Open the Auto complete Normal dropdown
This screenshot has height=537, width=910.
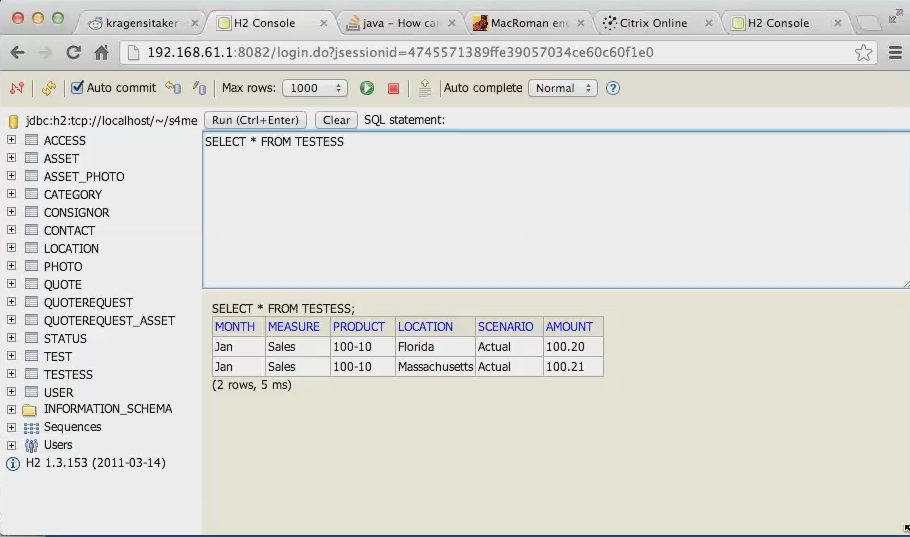click(562, 88)
